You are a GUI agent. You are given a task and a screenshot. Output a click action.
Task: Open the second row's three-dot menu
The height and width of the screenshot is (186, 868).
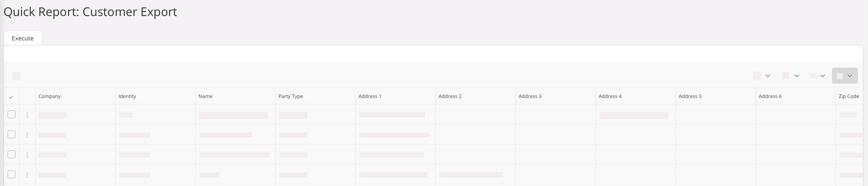(27, 135)
